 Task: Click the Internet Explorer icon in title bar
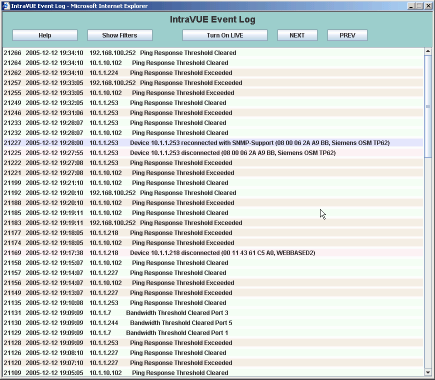(x=6, y=6)
